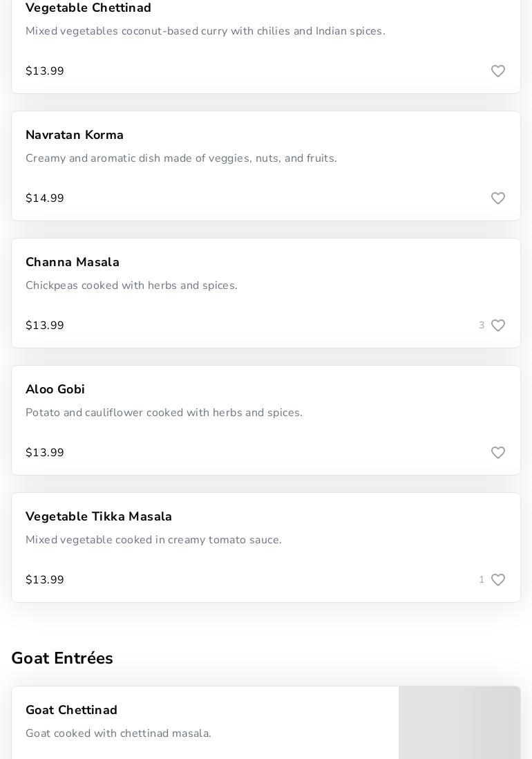Favorite Channa Masala using its heart icon
Image resolution: width=532 pixels, height=759 pixels.
498,326
